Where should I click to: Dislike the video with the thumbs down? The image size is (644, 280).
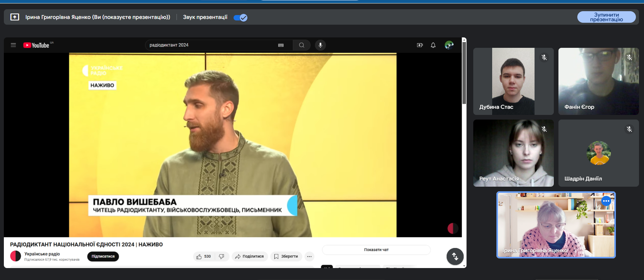point(222,256)
